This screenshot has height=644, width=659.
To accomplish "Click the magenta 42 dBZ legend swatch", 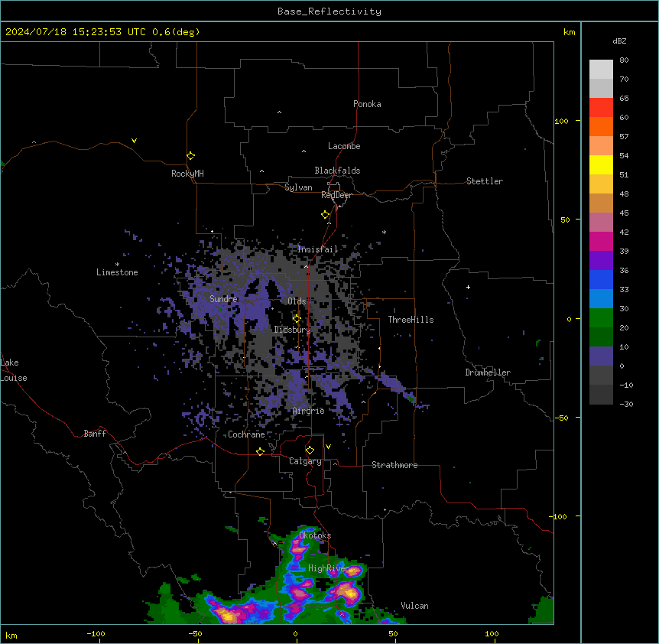I will 601,241.
